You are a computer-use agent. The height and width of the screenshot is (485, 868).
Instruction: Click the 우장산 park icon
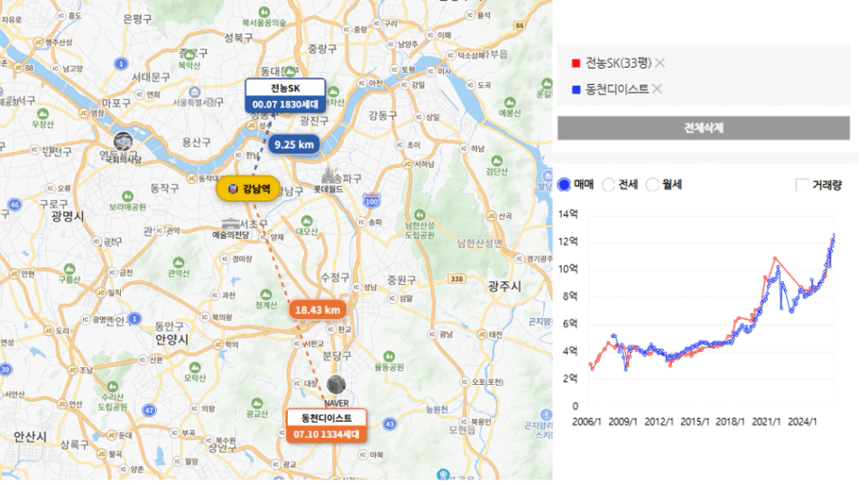tap(42, 114)
